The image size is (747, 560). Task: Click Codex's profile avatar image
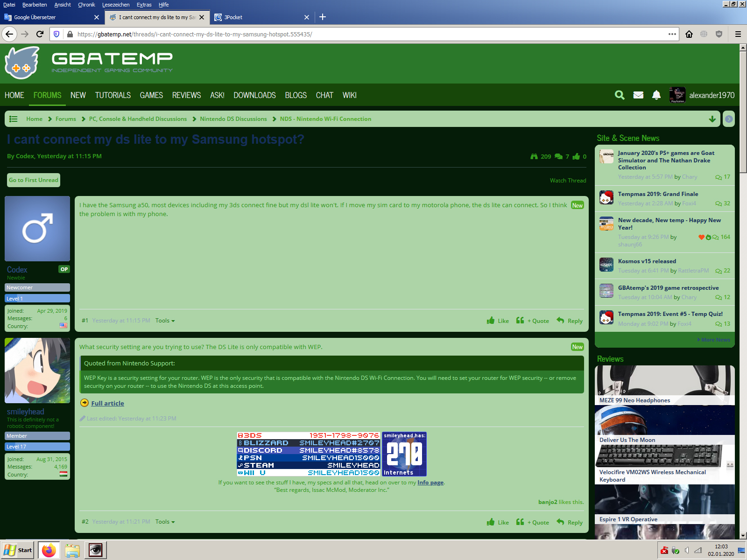point(37,229)
